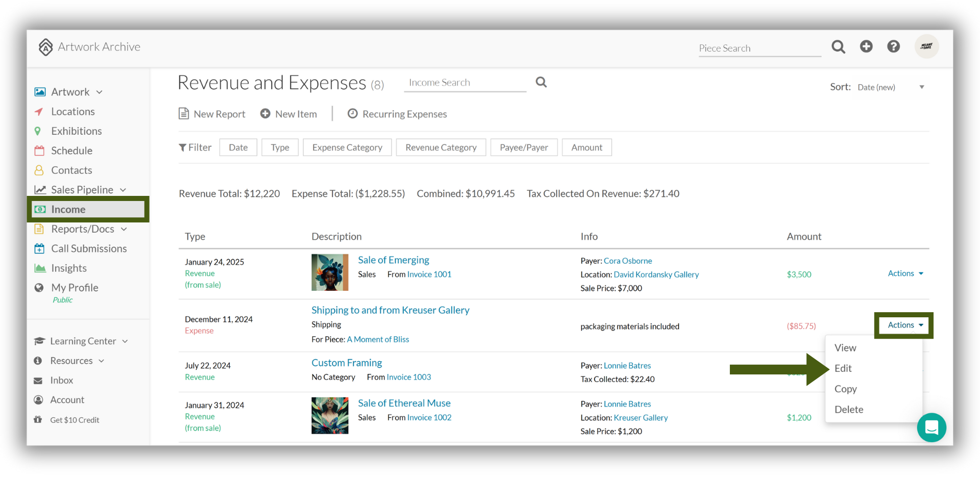Open the user avatar in top right
This screenshot has height=478, width=980.
[926, 46]
